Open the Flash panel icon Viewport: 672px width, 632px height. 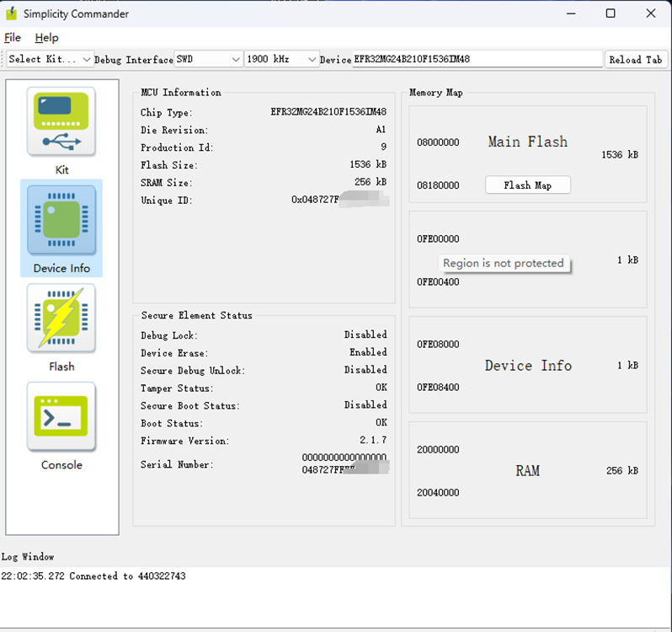(61, 319)
